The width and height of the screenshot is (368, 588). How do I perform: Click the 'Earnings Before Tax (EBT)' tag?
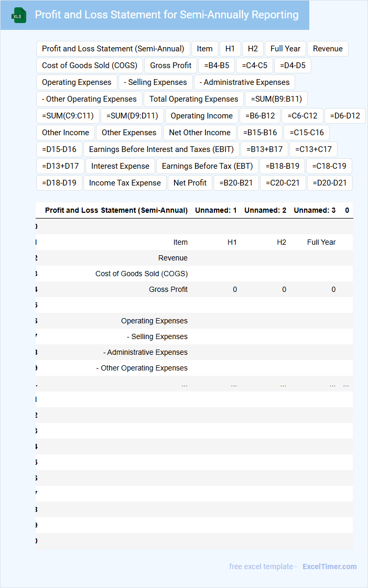[208, 166]
